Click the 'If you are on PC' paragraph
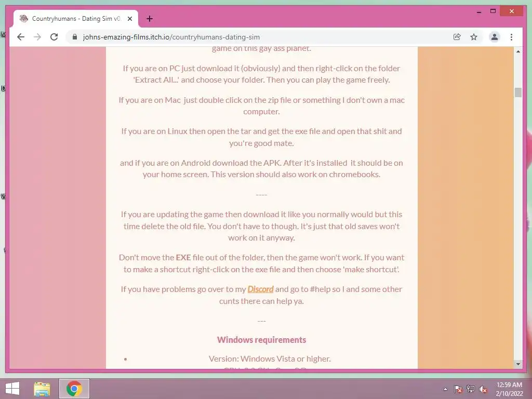The width and height of the screenshot is (532, 399). tap(261, 74)
